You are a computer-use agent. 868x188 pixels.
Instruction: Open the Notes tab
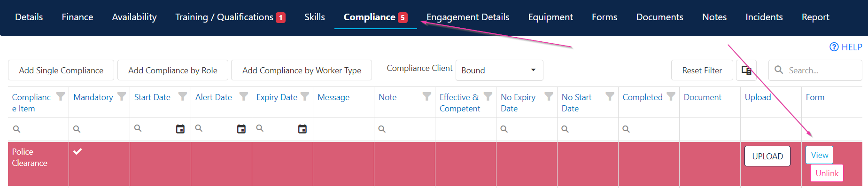point(714,17)
